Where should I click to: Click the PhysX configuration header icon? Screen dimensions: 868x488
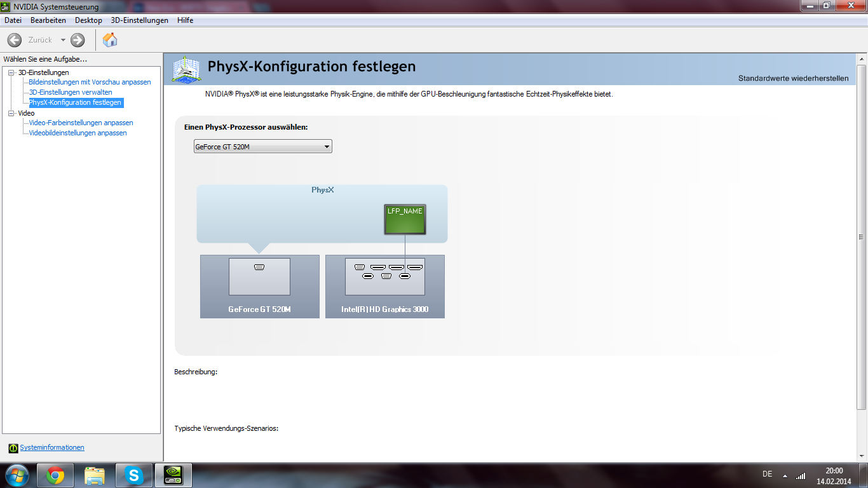coord(186,69)
